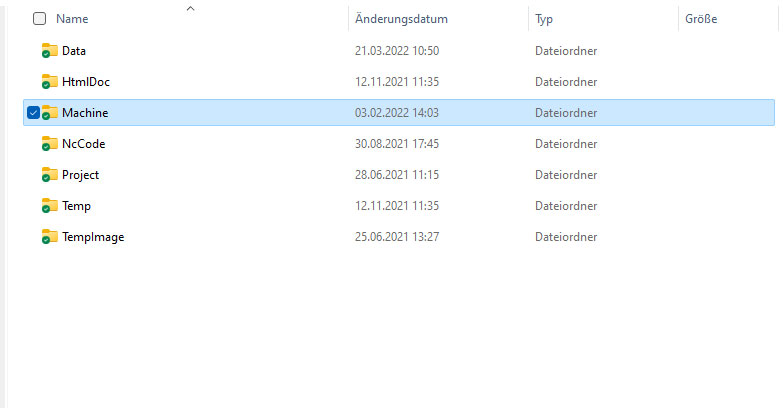Viewport: 783px width, 408px height.
Task: Click the Data folder icon
Action: point(50,51)
